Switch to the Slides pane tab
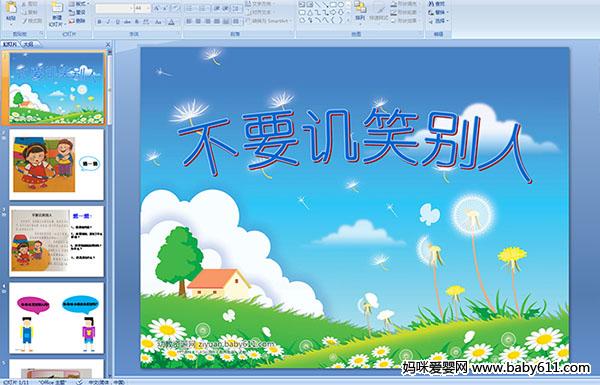The width and height of the screenshot is (600, 385). tap(10, 44)
